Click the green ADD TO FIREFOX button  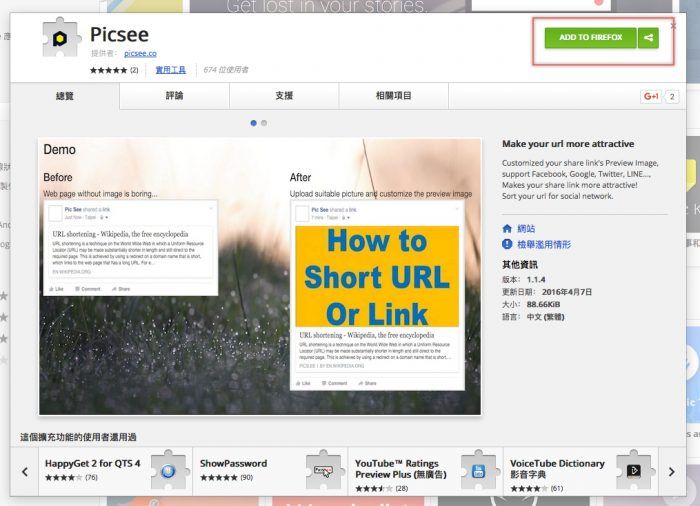pyautogui.click(x=590, y=38)
